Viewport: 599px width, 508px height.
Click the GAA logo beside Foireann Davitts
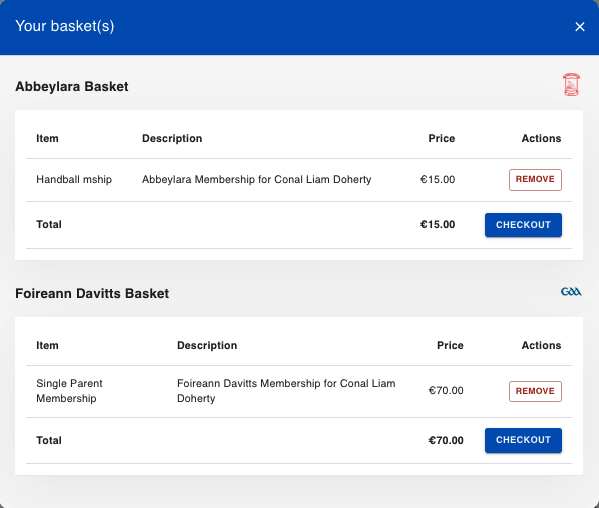pos(571,292)
